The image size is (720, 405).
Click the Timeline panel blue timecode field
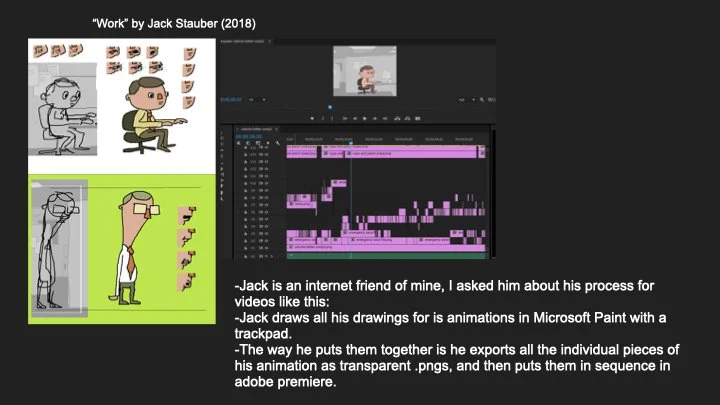click(x=249, y=136)
